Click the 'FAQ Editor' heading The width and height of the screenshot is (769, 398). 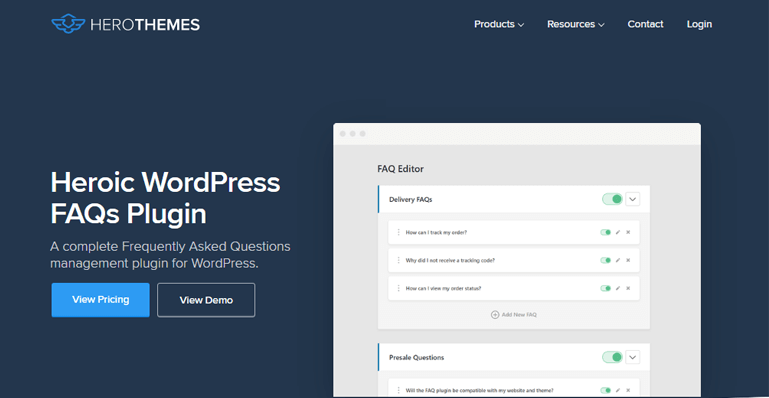click(400, 169)
